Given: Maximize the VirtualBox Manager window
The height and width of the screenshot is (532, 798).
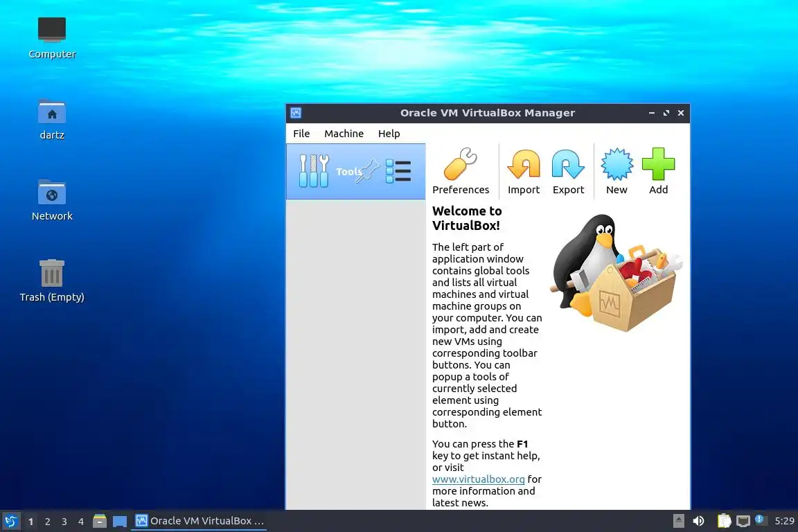Looking at the screenshot, I should [666, 113].
